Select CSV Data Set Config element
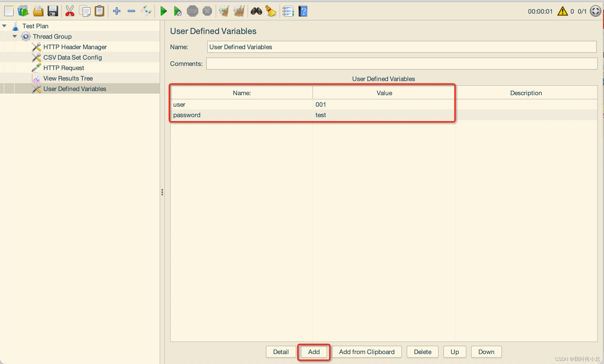Viewport: 604px width, 364px height. coord(72,57)
